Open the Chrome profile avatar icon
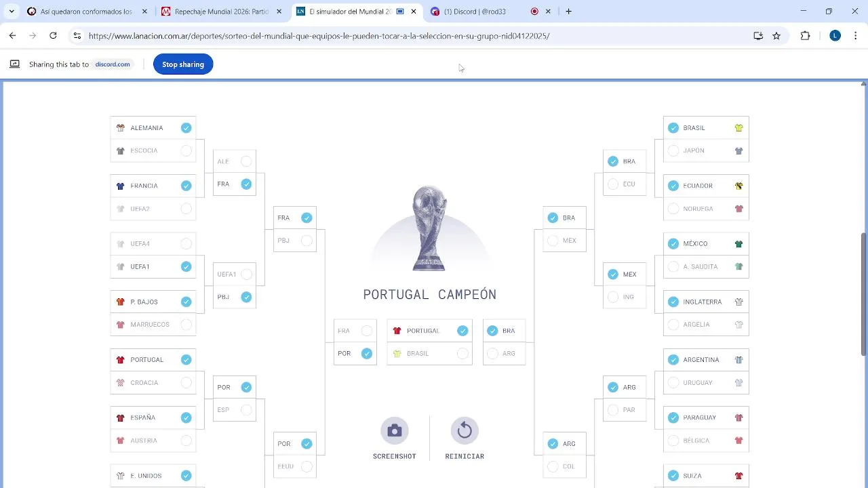Screen dimensions: 868x488 [x=835, y=36]
